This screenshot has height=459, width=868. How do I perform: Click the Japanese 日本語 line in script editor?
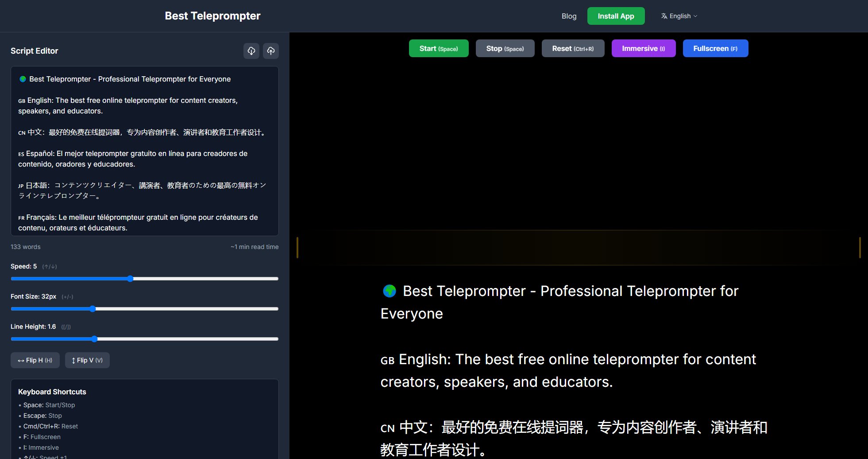click(x=142, y=191)
